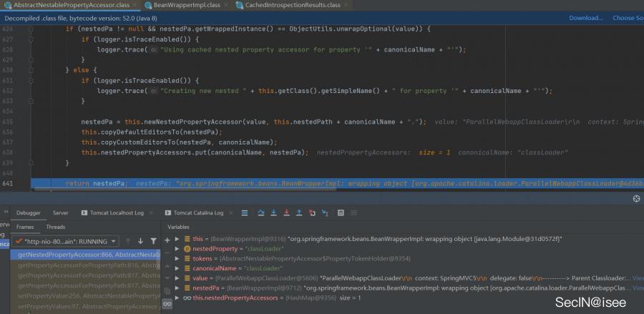The height and width of the screenshot is (314, 644).
Task: Switch to the Threads tab
Action: coord(55,227)
